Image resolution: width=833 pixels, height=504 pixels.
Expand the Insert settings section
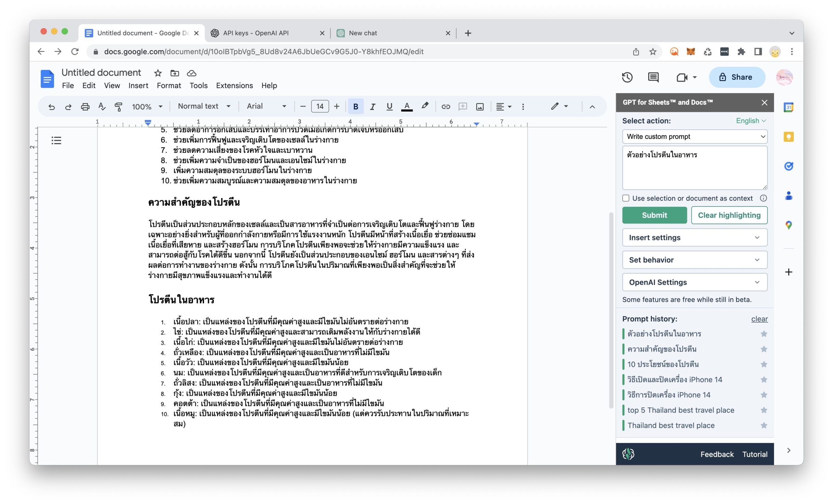coord(694,237)
